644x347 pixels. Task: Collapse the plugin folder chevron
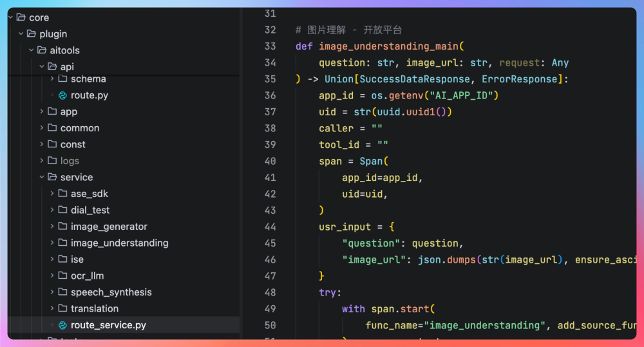[21, 33]
